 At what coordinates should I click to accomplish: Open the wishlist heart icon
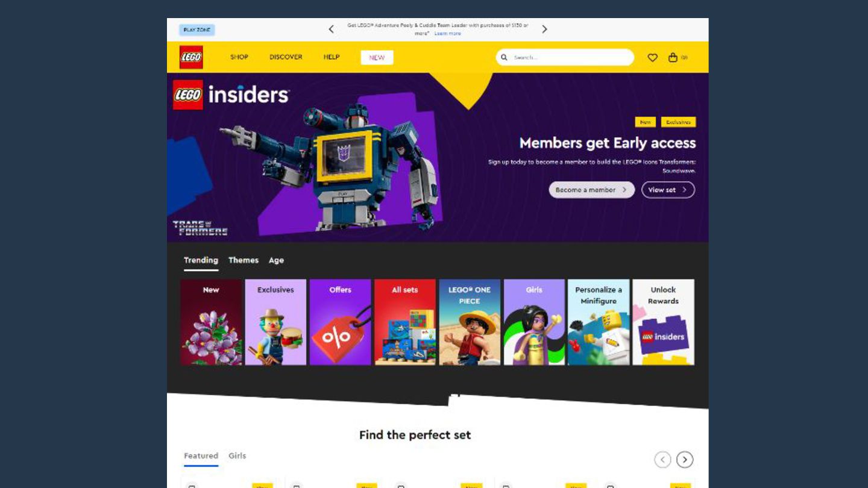point(652,57)
